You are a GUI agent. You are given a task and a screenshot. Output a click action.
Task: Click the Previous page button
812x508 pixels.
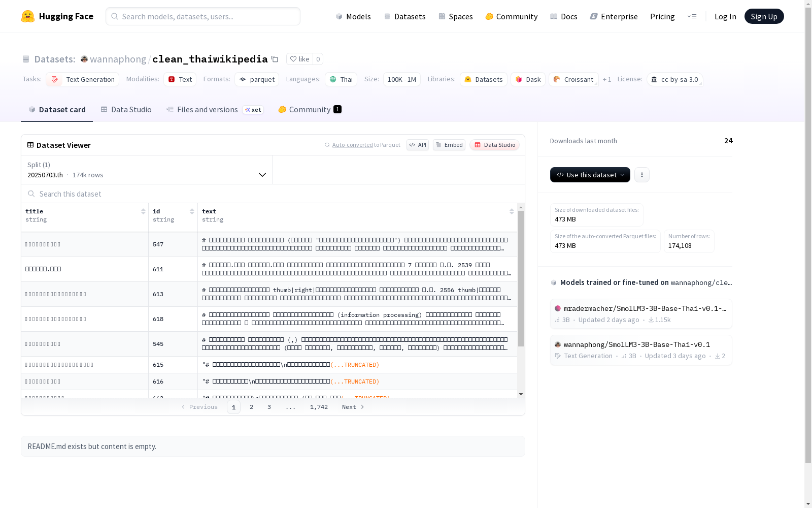[x=199, y=407]
